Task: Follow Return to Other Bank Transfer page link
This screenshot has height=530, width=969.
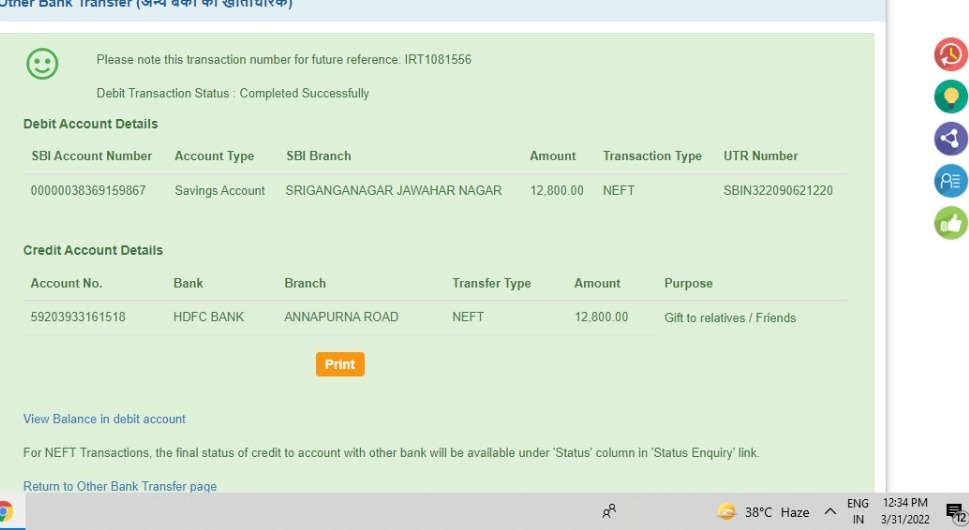Action: 120,486
